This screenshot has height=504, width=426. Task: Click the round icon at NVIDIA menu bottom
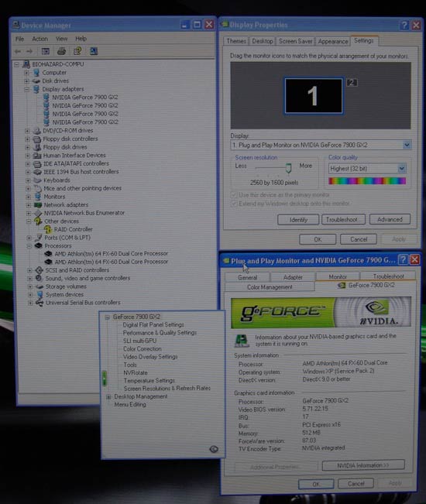point(214,449)
